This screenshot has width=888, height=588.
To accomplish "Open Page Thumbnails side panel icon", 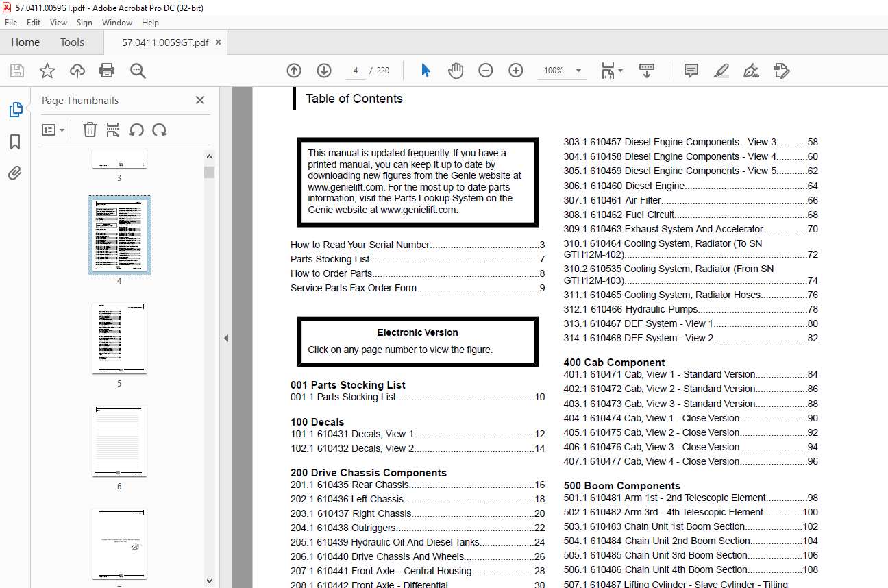I will (15, 110).
